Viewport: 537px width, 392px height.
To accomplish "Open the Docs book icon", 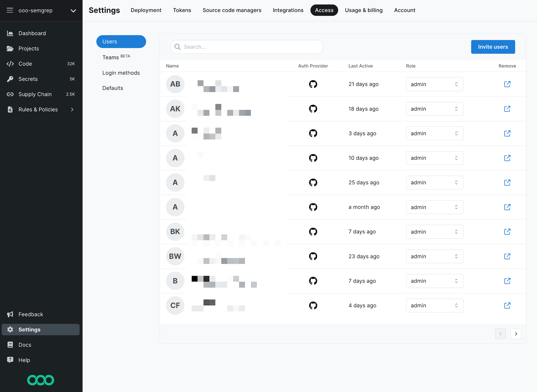I will click(10, 345).
